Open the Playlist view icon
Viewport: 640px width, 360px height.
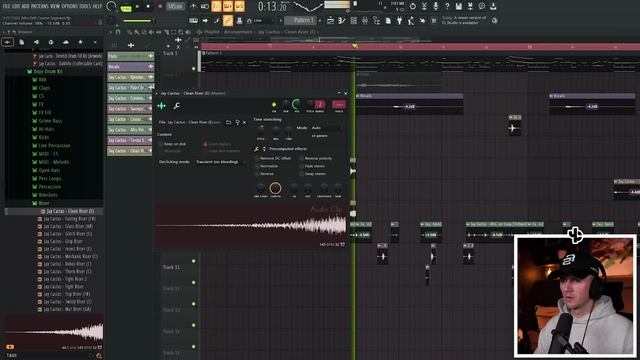tap(331, 20)
